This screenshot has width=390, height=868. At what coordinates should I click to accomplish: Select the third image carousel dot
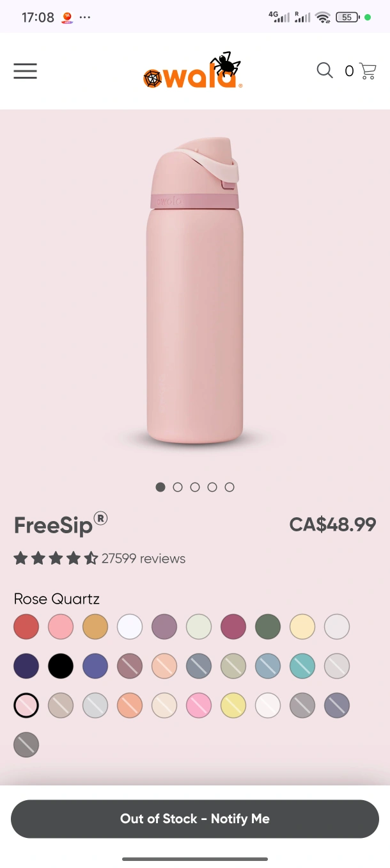[195, 487]
